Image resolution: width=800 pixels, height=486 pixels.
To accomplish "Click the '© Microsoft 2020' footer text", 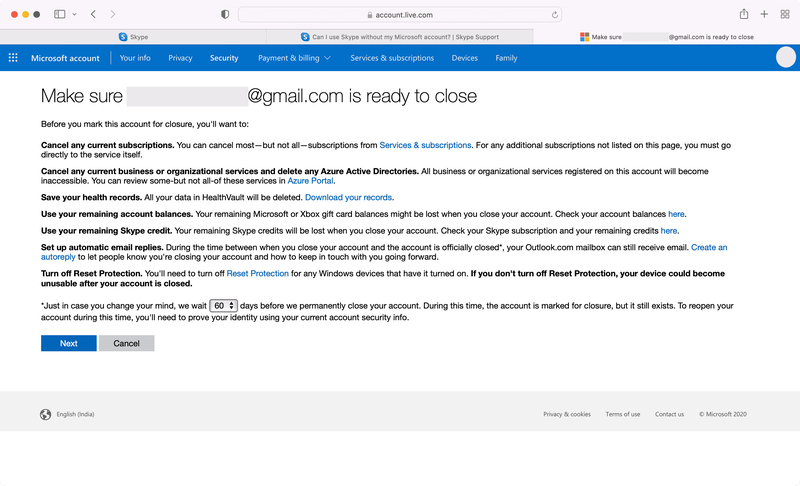I will pos(723,414).
